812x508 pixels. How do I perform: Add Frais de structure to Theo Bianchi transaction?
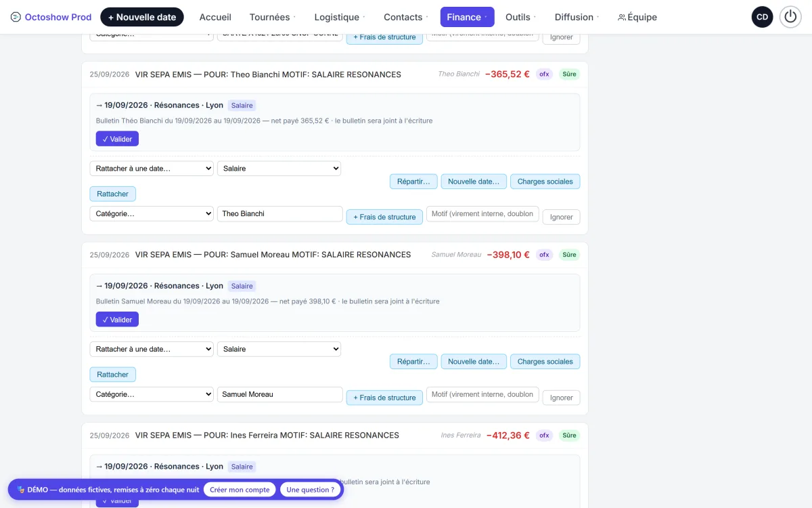click(384, 217)
